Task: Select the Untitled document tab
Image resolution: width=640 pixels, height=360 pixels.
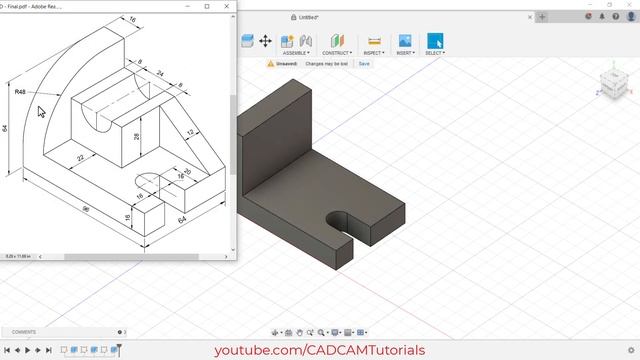Action: pyautogui.click(x=305, y=17)
